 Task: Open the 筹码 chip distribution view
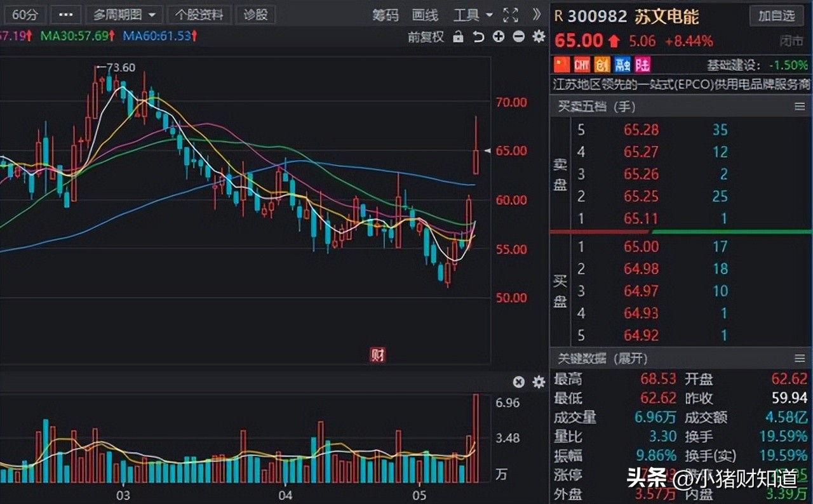384,15
